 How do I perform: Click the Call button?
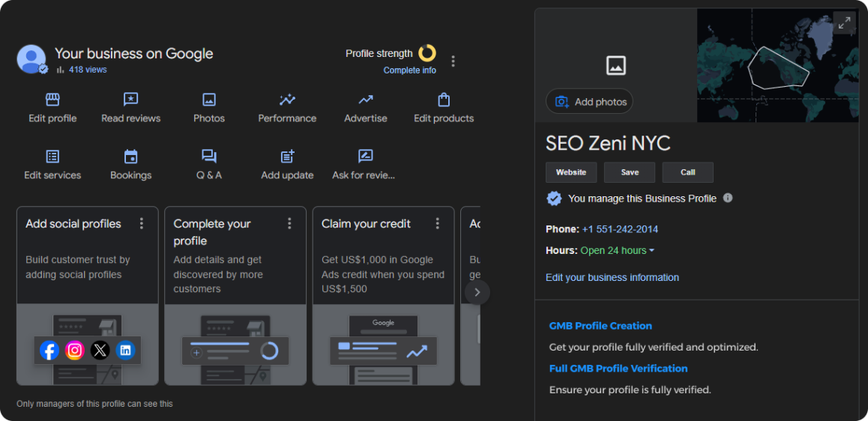[x=687, y=172]
